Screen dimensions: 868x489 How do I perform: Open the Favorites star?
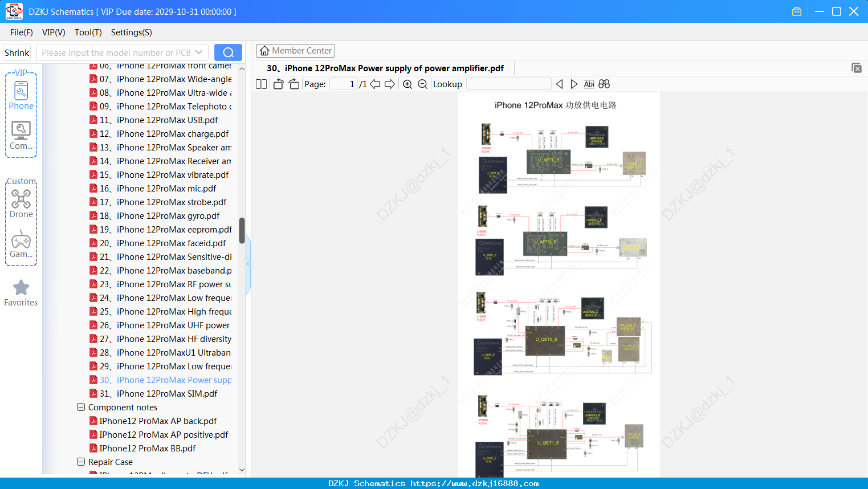click(x=21, y=287)
